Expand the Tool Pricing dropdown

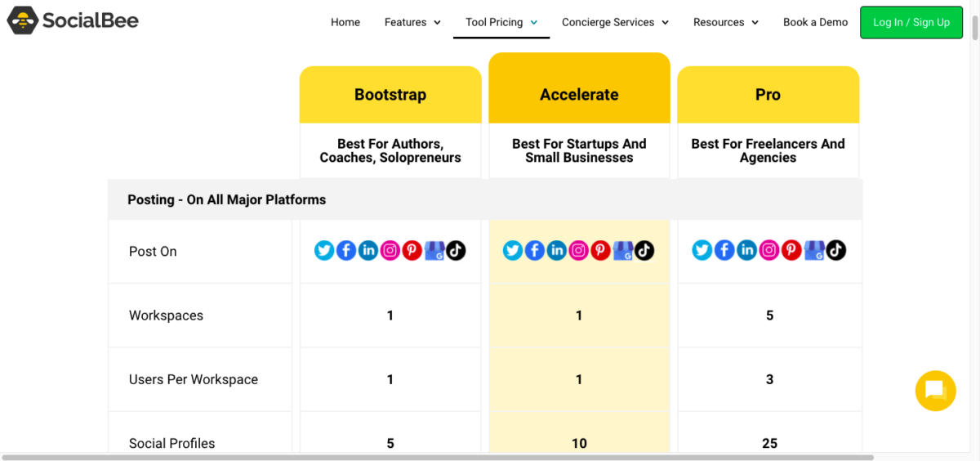501,22
